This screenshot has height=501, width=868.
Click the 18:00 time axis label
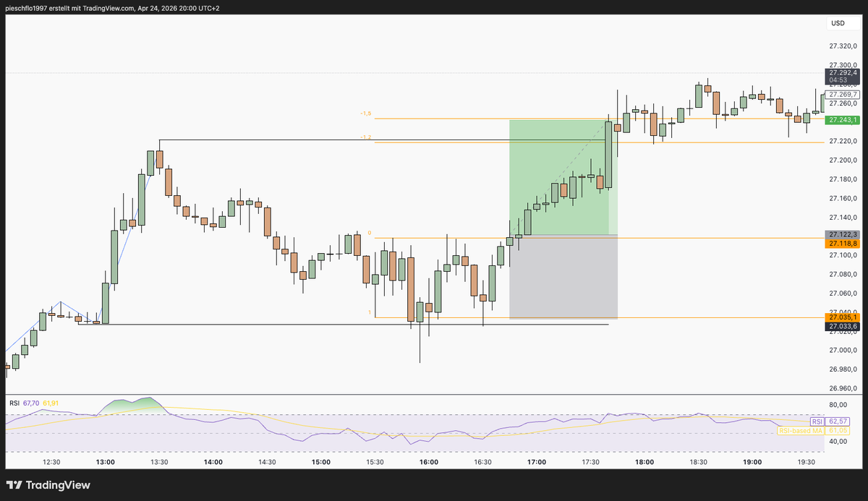click(x=644, y=462)
